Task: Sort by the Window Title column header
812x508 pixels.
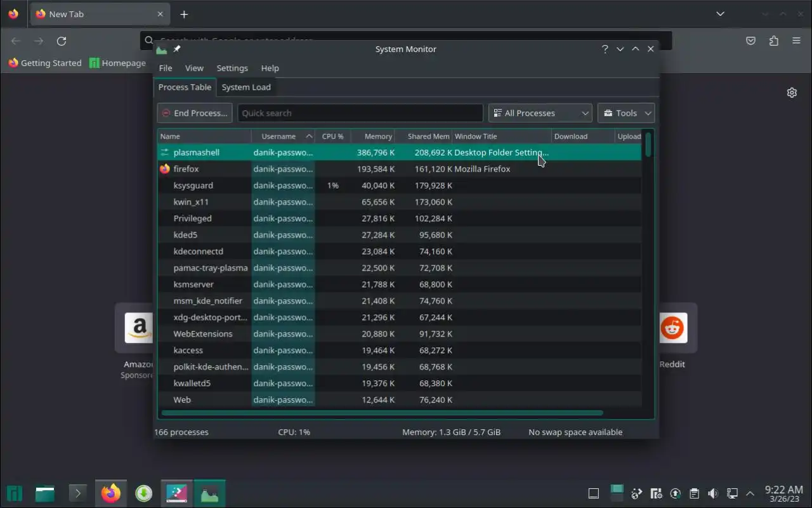Action: [501, 136]
